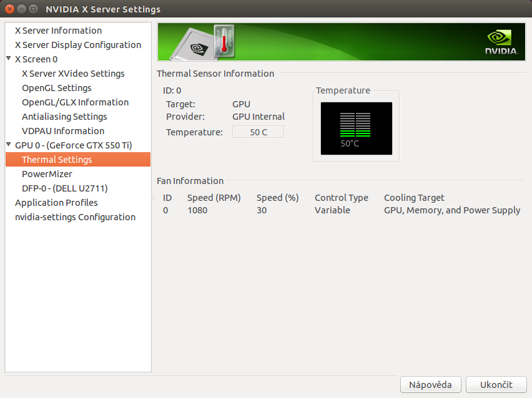Click the temperature gauge showing 50°C

(357, 129)
